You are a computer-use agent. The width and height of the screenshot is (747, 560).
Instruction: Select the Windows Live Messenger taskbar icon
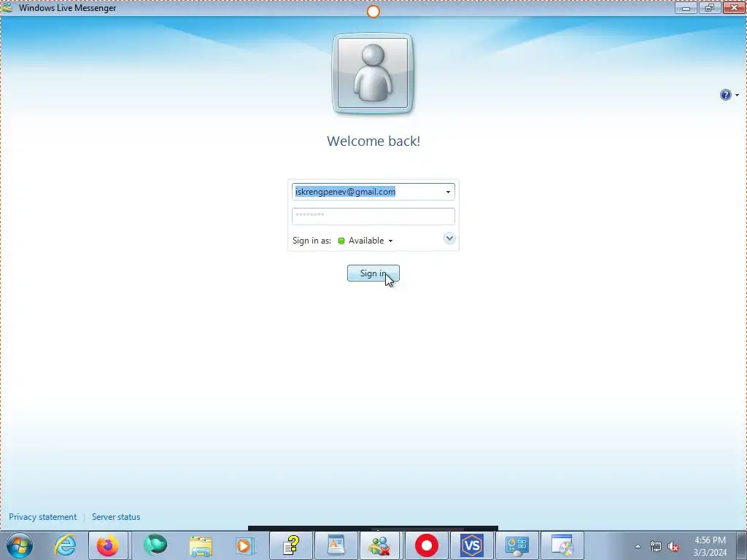coord(381,545)
